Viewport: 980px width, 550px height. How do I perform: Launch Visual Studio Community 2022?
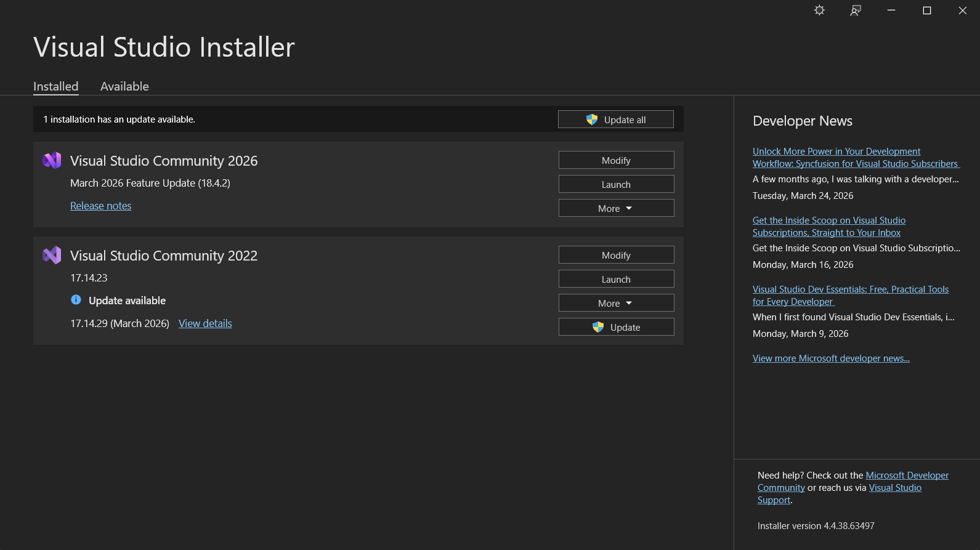point(616,279)
